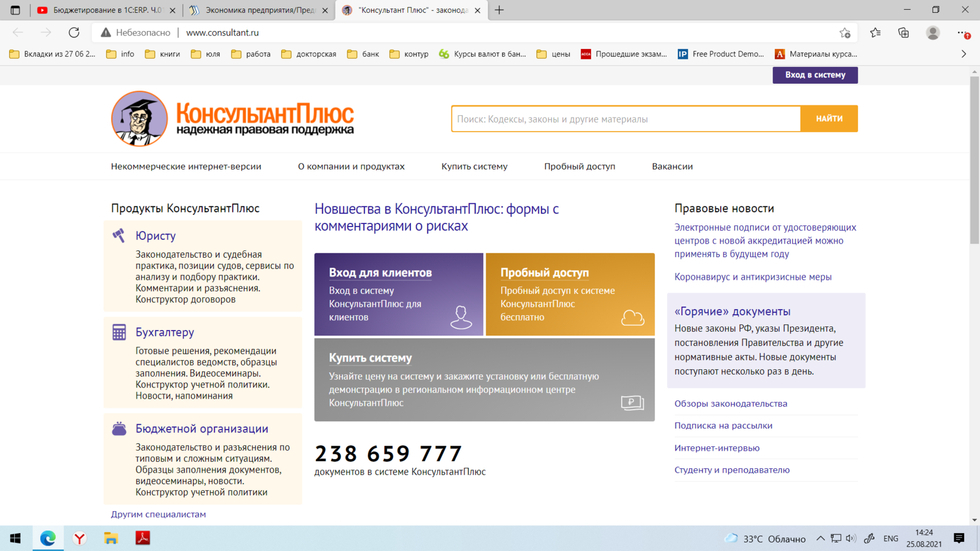This screenshot has width=980, height=551.
Task: Click the search field for Кодексы, законы
Action: pyautogui.click(x=626, y=119)
